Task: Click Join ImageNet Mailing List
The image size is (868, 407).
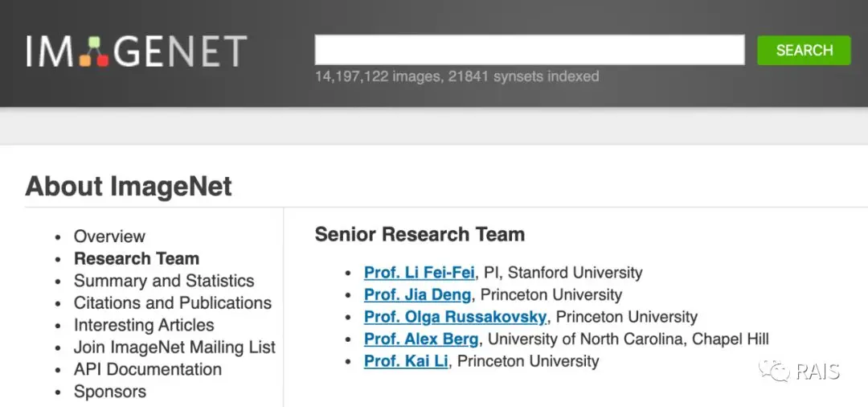Action: point(175,347)
